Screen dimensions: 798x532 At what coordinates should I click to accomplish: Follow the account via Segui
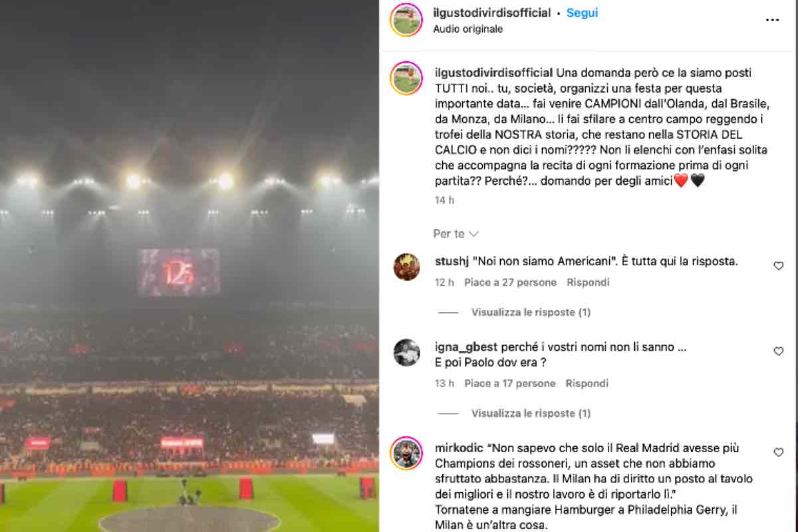(582, 13)
